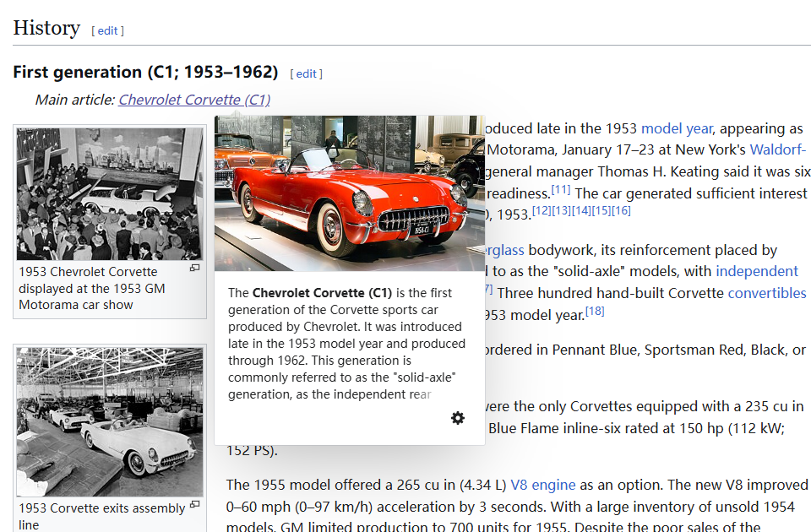The width and height of the screenshot is (811, 532).
Task: Open footnote [14]
Action: (x=580, y=210)
